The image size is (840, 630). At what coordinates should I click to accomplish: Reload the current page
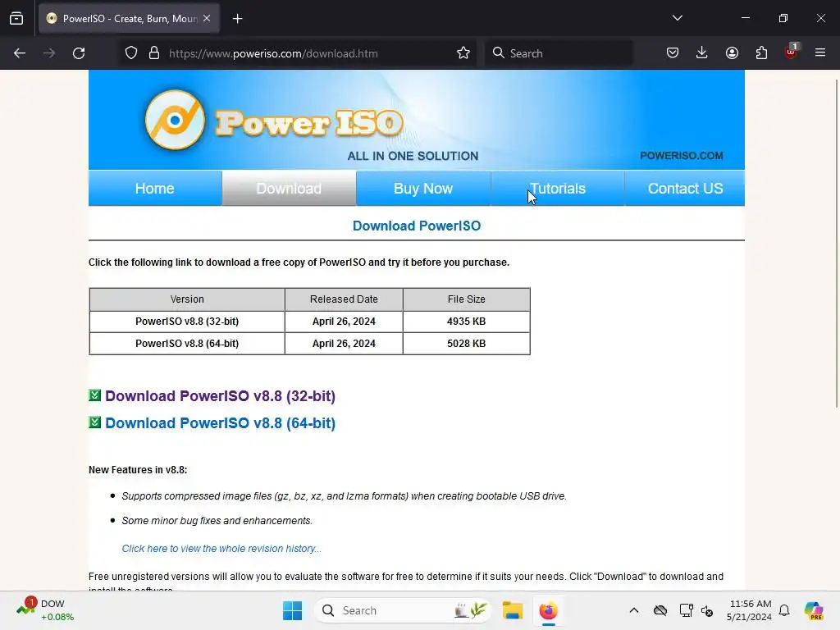click(x=79, y=53)
